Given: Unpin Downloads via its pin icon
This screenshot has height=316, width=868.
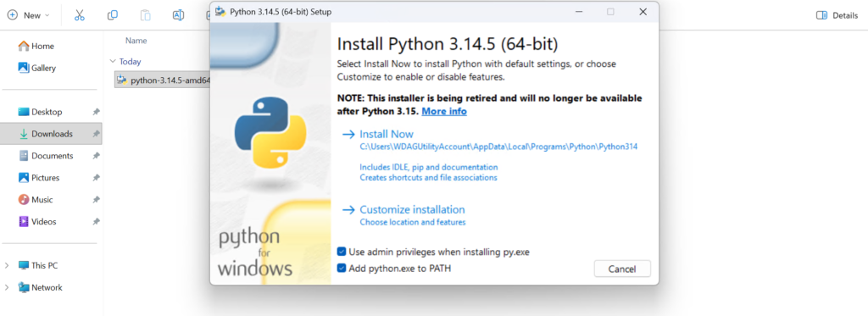Looking at the screenshot, I should [96, 134].
